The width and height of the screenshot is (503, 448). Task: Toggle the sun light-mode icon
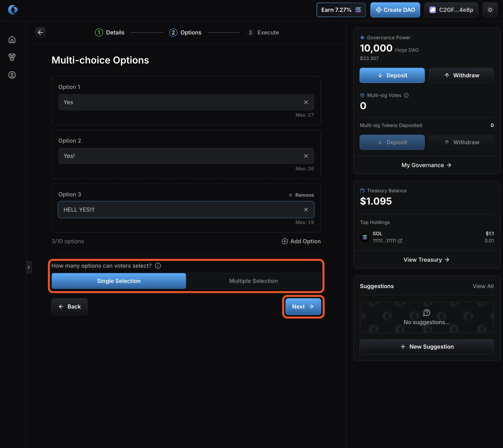(490, 10)
